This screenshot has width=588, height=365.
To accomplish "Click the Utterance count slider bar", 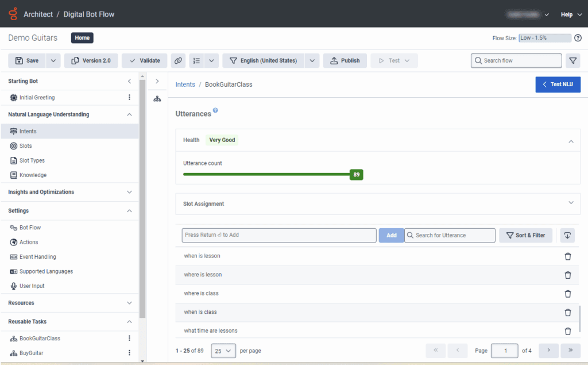I will (267, 174).
